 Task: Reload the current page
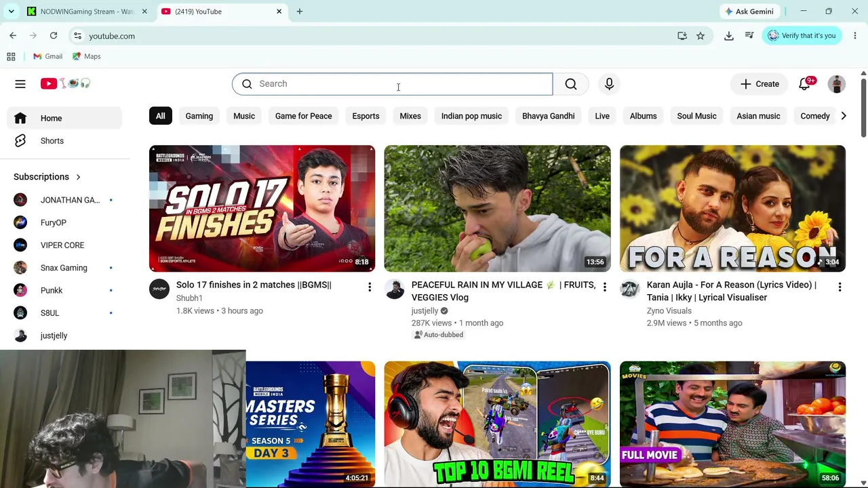pyautogui.click(x=54, y=35)
